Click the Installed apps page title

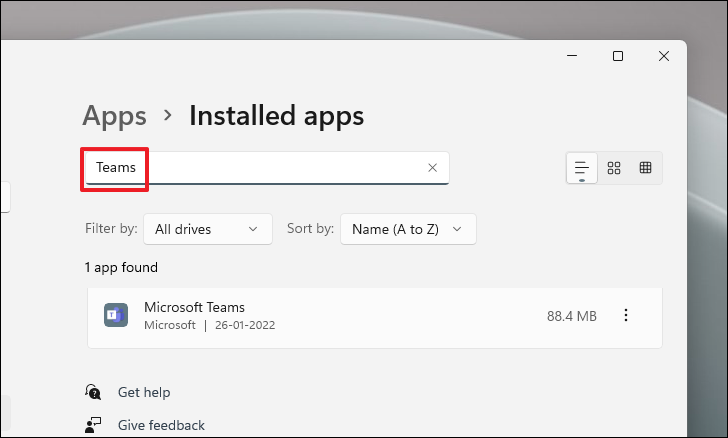(x=276, y=116)
